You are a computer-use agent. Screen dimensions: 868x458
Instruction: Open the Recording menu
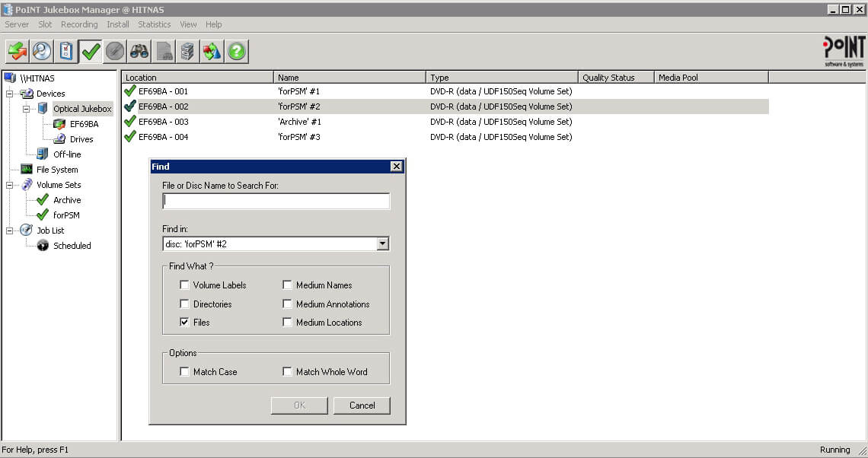tap(79, 24)
